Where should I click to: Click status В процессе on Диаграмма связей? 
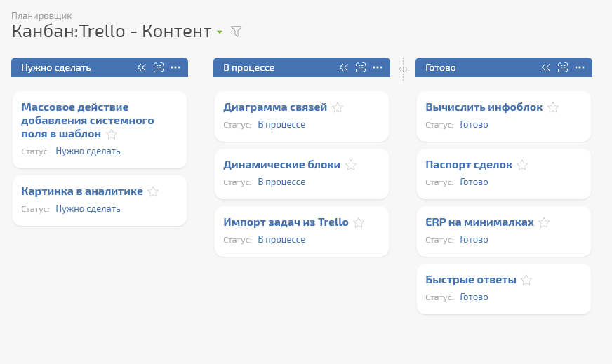click(x=281, y=124)
